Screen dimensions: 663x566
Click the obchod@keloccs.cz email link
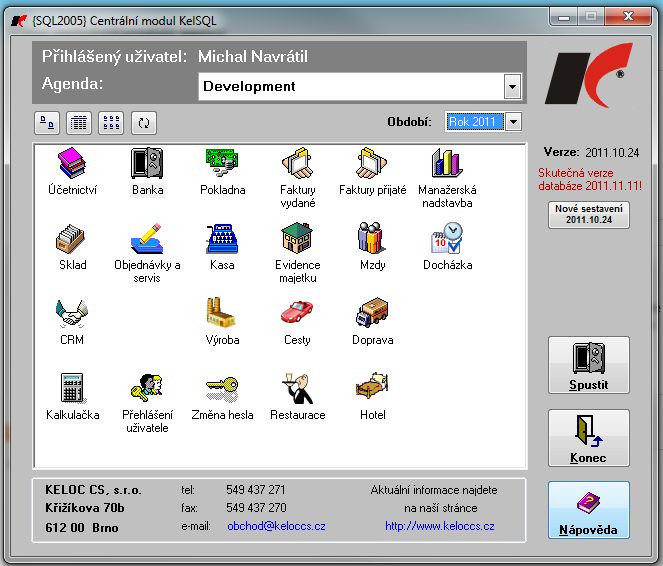(276, 526)
